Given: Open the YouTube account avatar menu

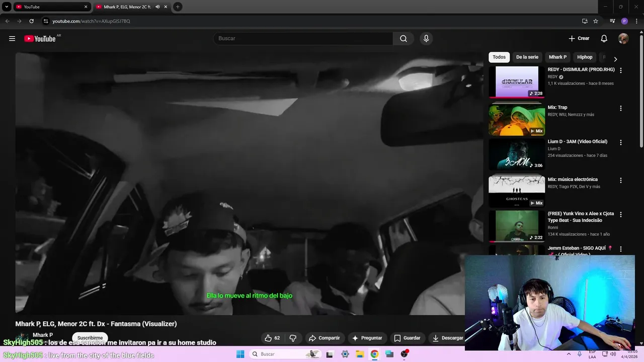Looking at the screenshot, I should pos(623,39).
